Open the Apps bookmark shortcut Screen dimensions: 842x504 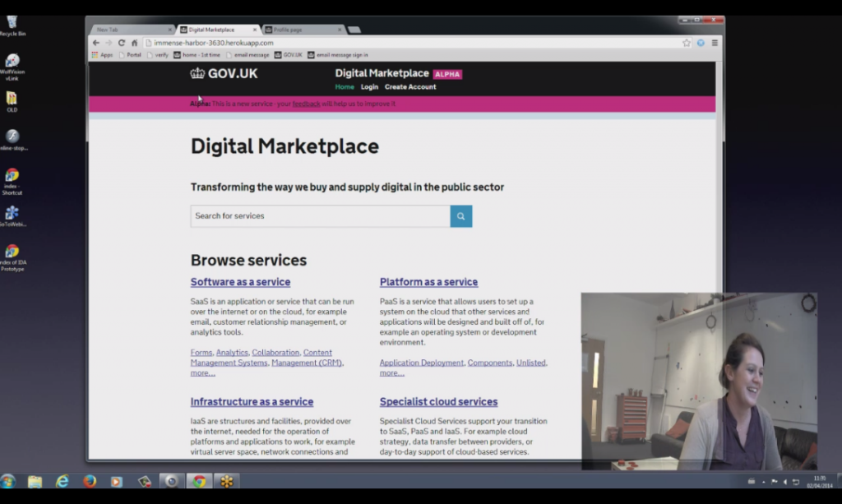click(x=102, y=55)
